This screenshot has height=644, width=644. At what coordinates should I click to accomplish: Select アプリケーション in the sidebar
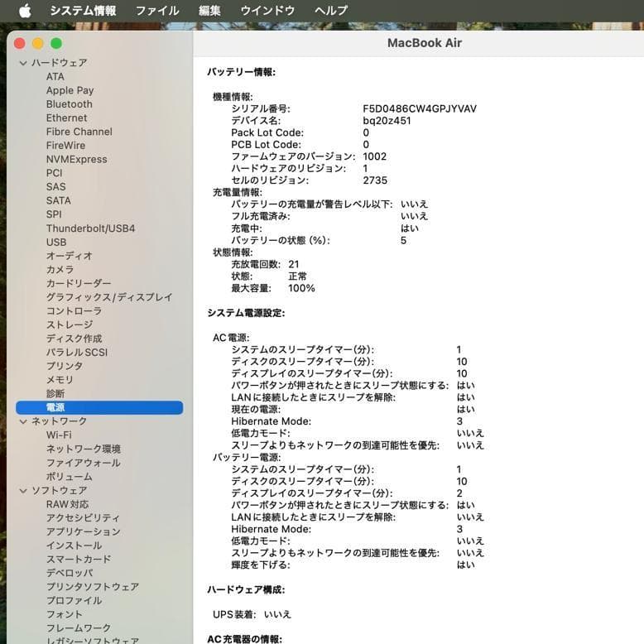84,531
